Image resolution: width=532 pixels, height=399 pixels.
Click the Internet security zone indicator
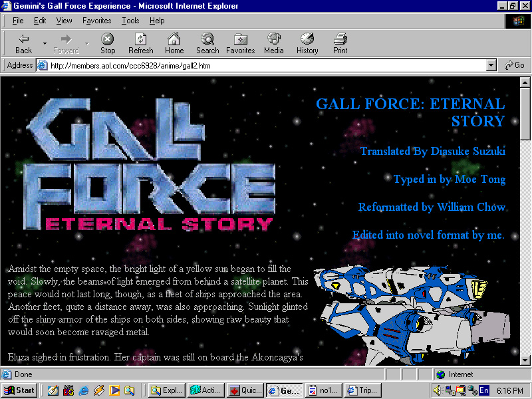(481, 374)
